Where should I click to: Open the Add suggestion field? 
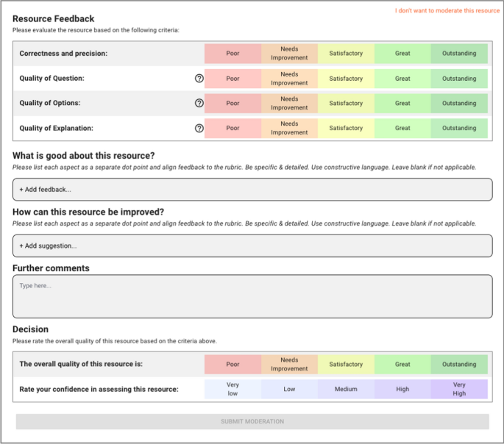pos(252,246)
